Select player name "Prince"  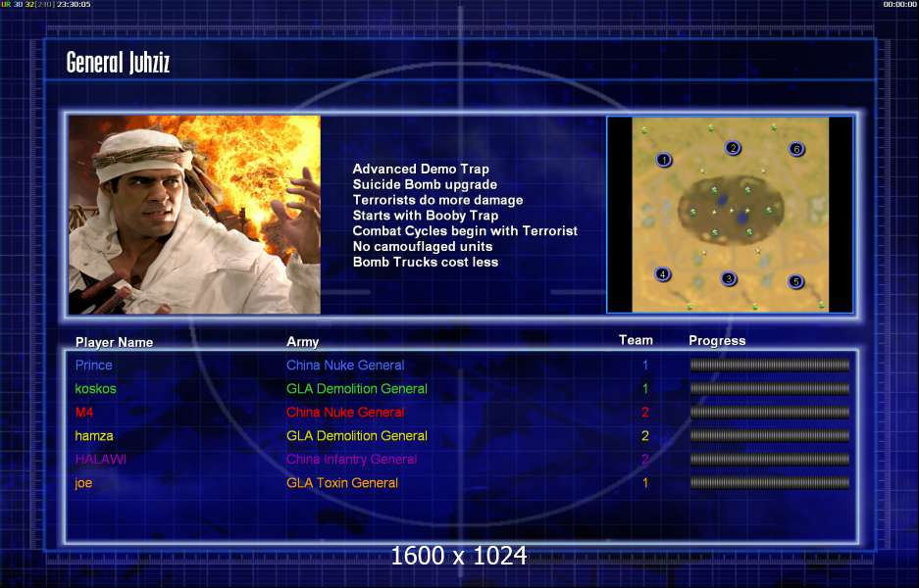94,366
